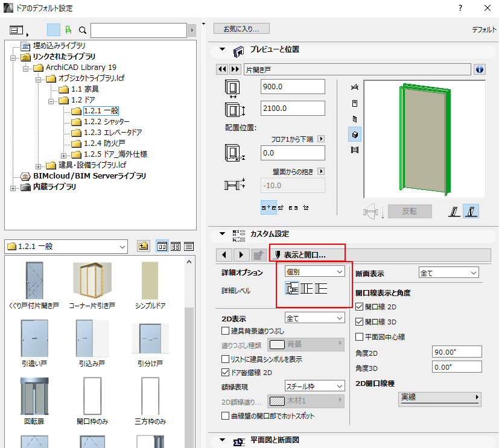Viewport: 499px width, 448px height.
Task: Collapse the プレビューと位置 panel
Action: (x=222, y=49)
